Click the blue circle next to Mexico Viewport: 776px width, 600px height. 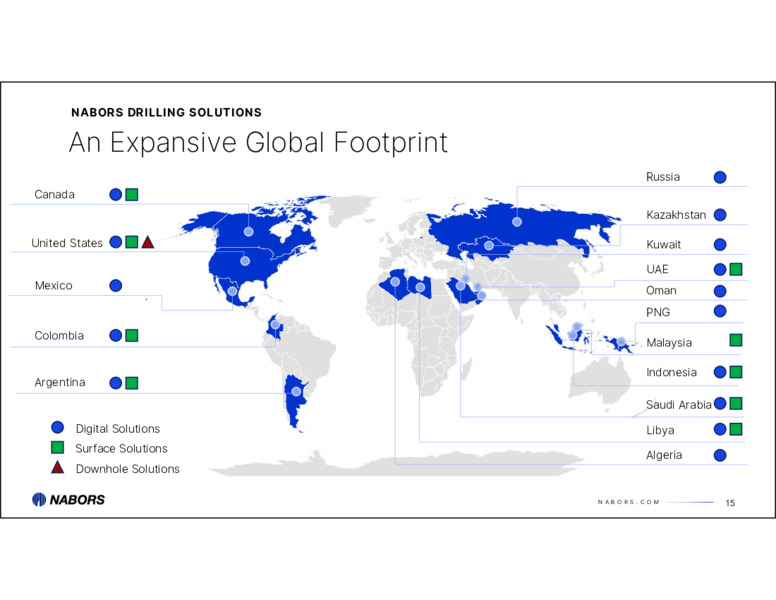point(115,286)
